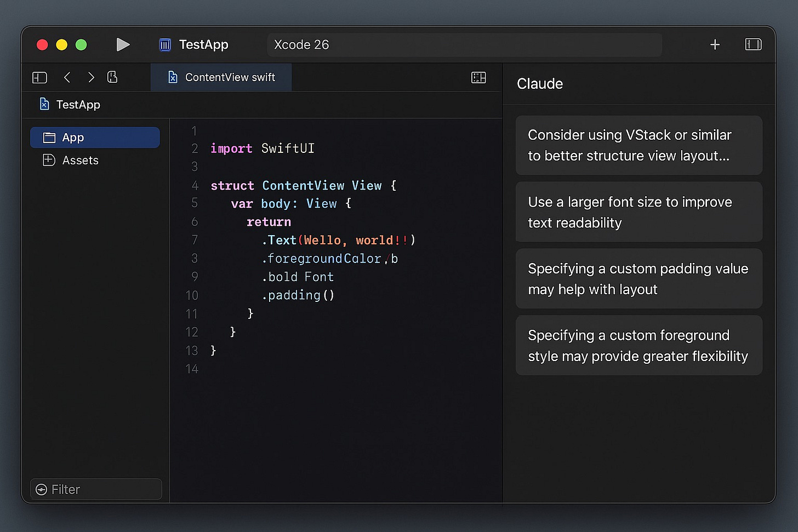Click the document icon beside navigation arrows
798x532 pixels.
[x=112, y=77]
